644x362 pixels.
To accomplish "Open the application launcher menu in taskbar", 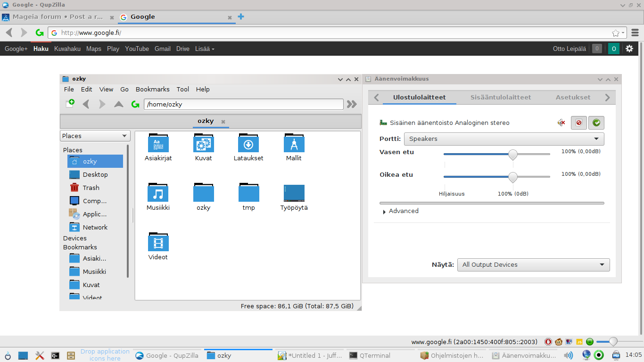I will pos(8,355).
